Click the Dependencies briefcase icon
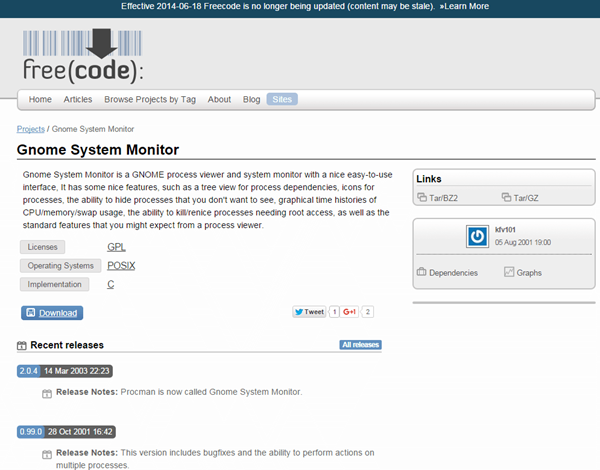Screen dimensions: 600x470 [421, 272]
